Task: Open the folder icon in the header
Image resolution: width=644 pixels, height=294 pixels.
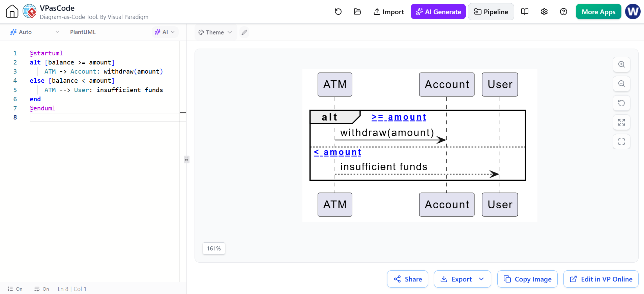Action: [357, 12]
